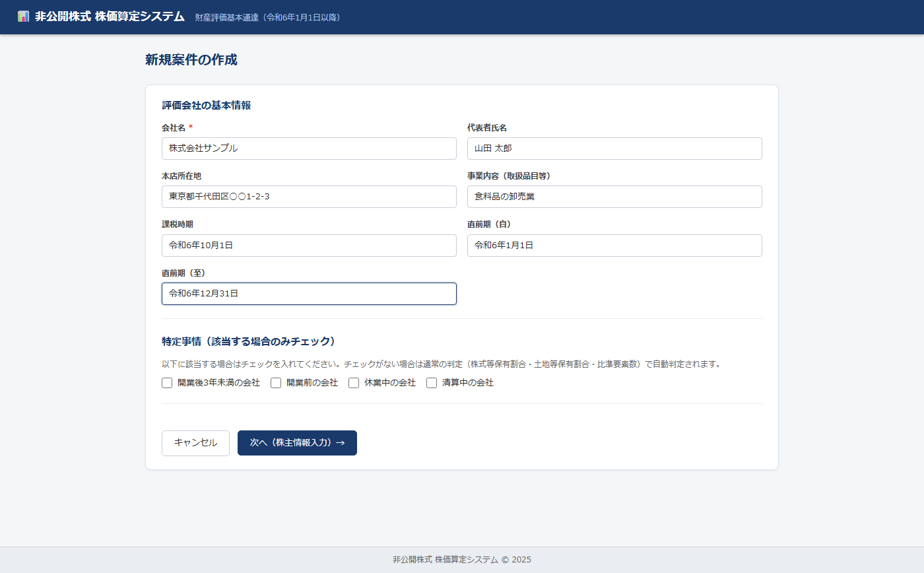Click the 直前期（至）field label
Screen dimensions: 924x573
point(184,273)
